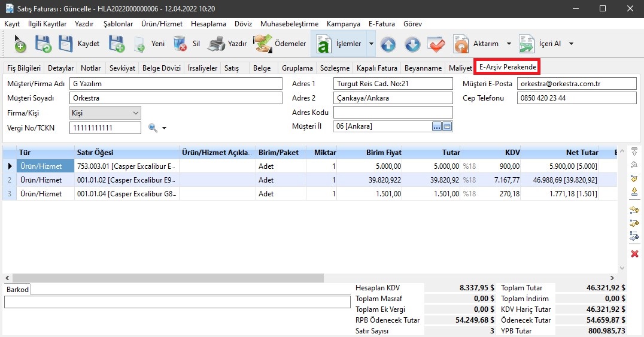Screen dimensions: 644x337
Task: Go to next record with blue down arrow
Action: click(412, 44)
